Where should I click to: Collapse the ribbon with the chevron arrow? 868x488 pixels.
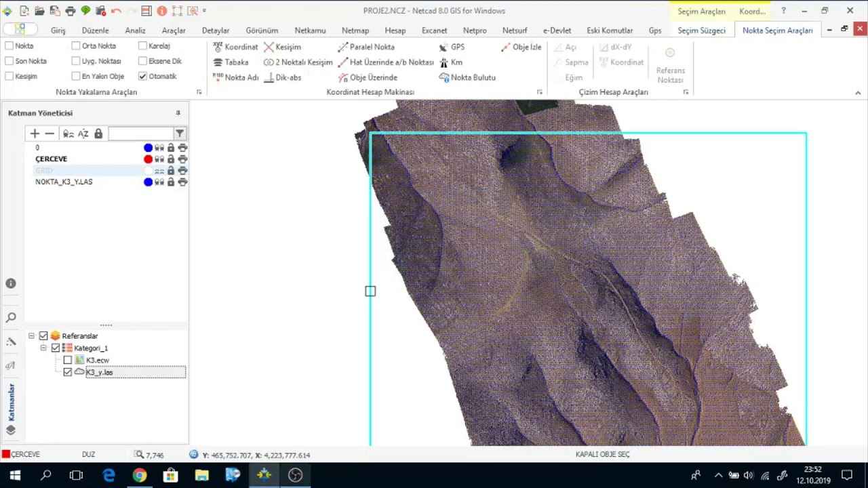point(859,93)
